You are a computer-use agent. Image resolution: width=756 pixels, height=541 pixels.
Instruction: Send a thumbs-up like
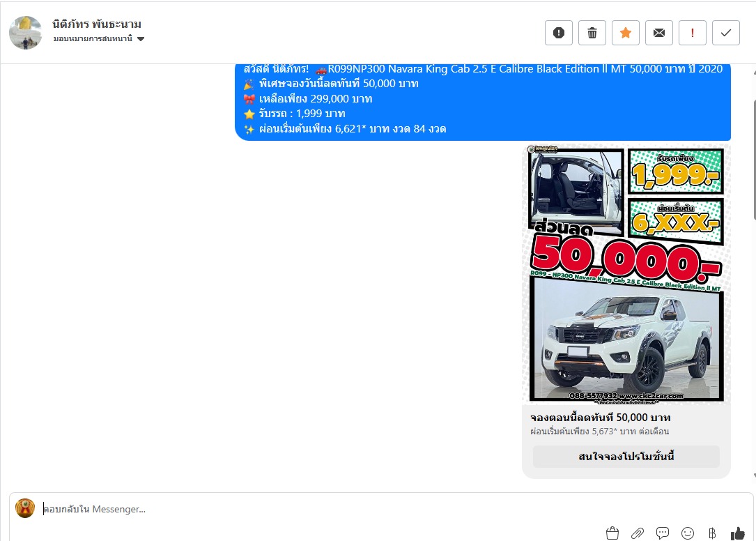(737, 533)
